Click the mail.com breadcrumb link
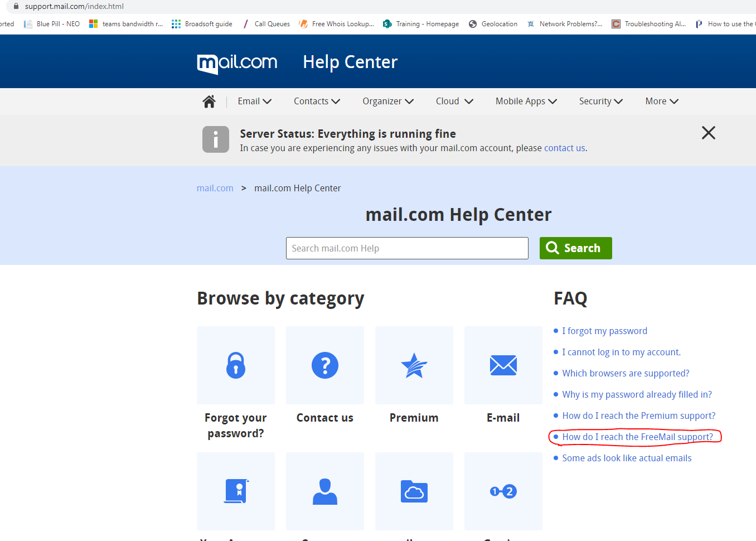 [215, 189]
